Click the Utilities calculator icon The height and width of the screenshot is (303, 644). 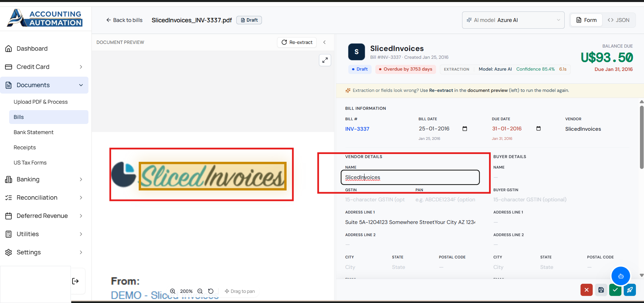tap(9, 234)
